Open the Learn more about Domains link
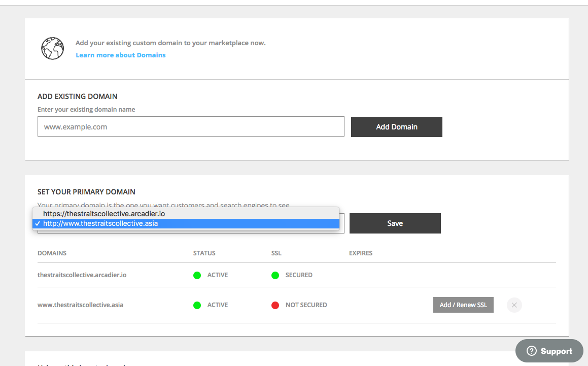 pos(120,55)
